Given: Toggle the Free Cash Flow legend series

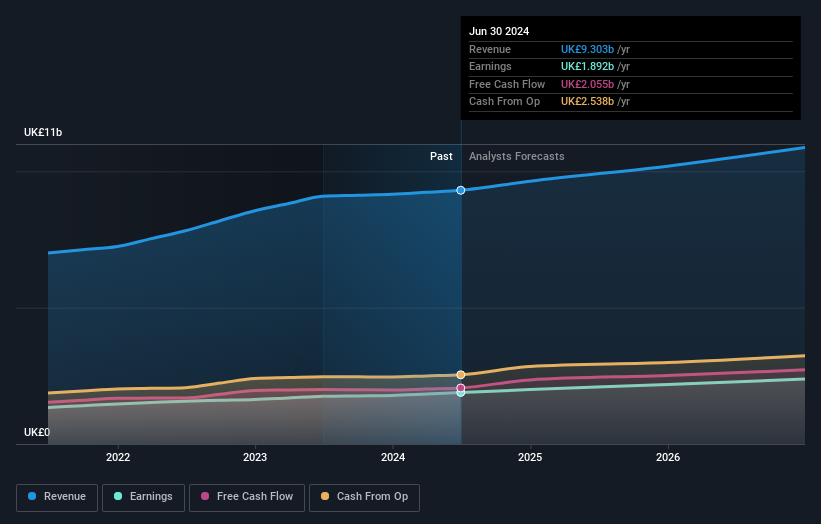Looking at the screenshot, I should [247, 497].
